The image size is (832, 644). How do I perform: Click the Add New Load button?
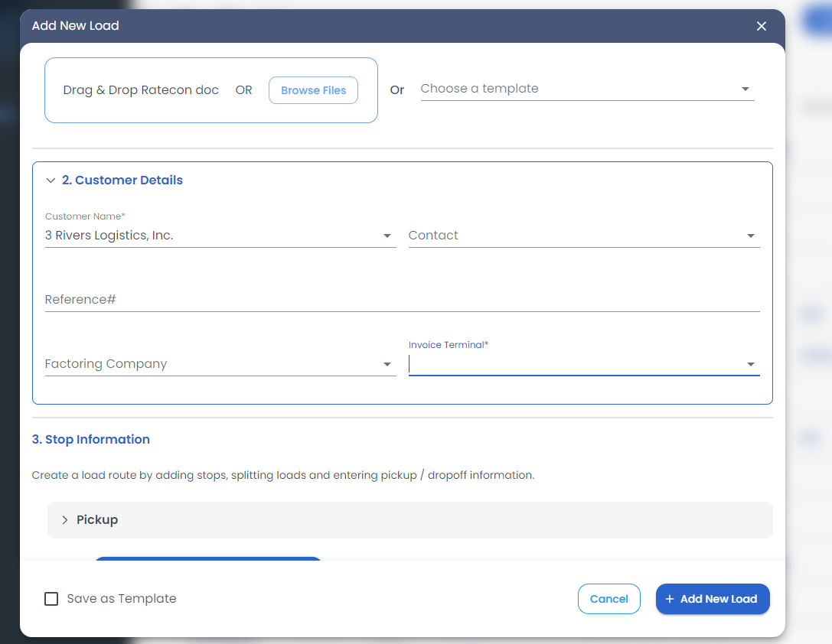pos(712,599)
